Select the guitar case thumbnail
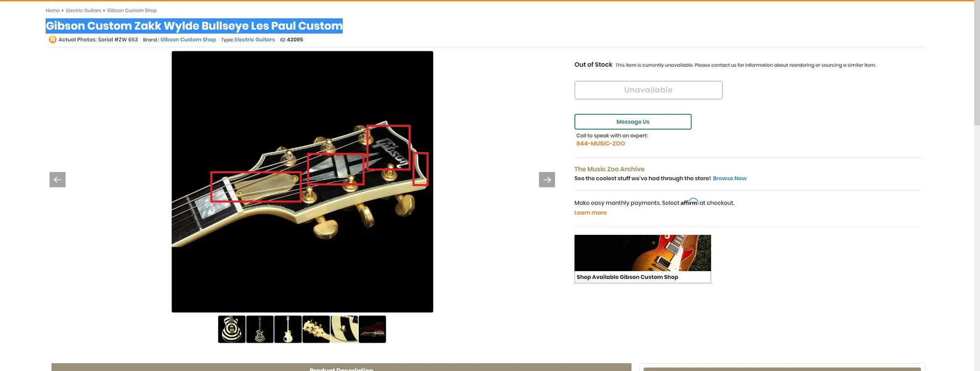The width and height of the screenshot is (980, 371). 372,329
